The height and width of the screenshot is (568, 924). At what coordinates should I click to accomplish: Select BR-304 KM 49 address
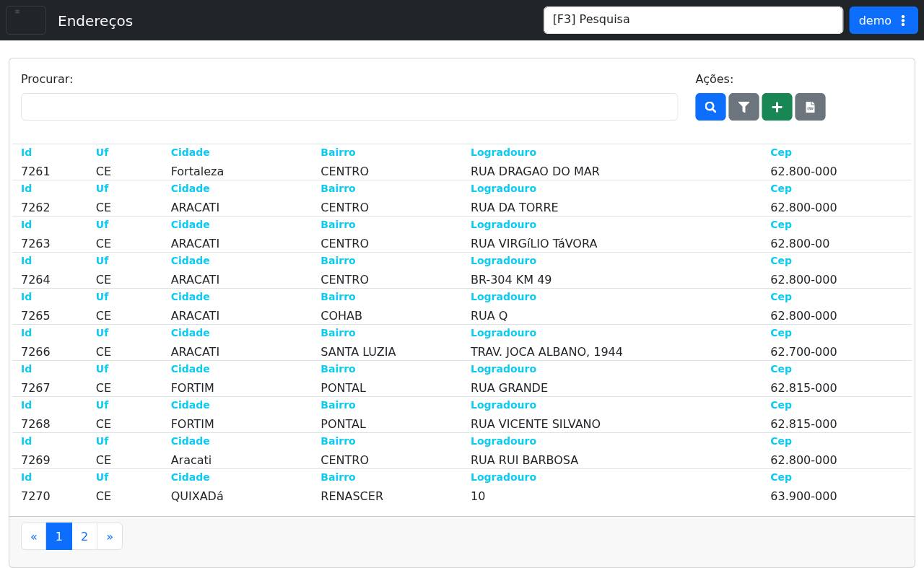pos(511,280)
